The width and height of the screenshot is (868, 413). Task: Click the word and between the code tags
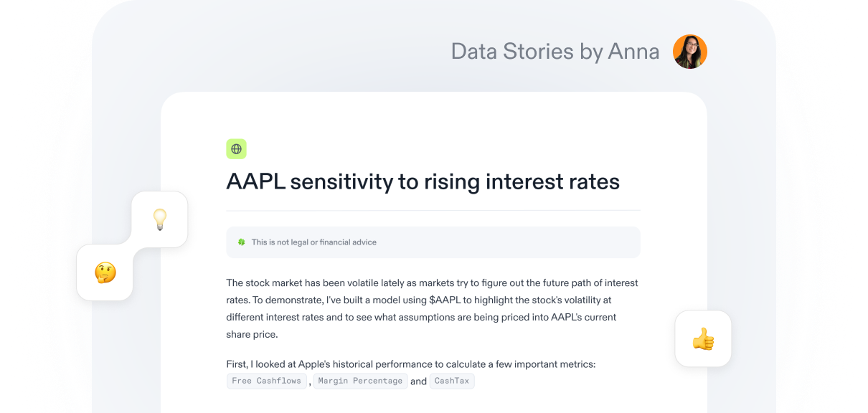(x=419, y=381)
